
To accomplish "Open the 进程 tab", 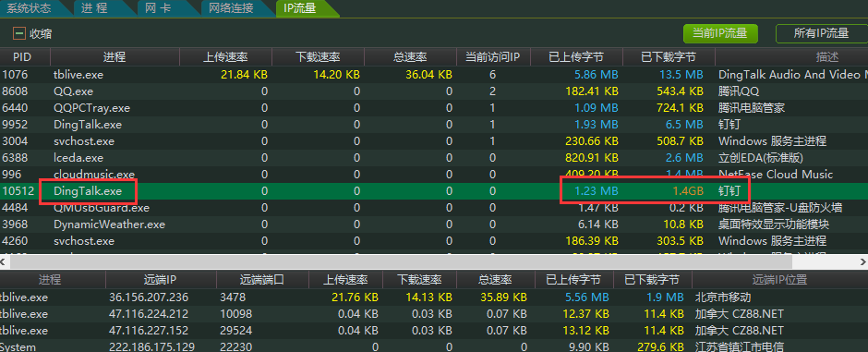I will pyautogui.click(x=94, y=7).
